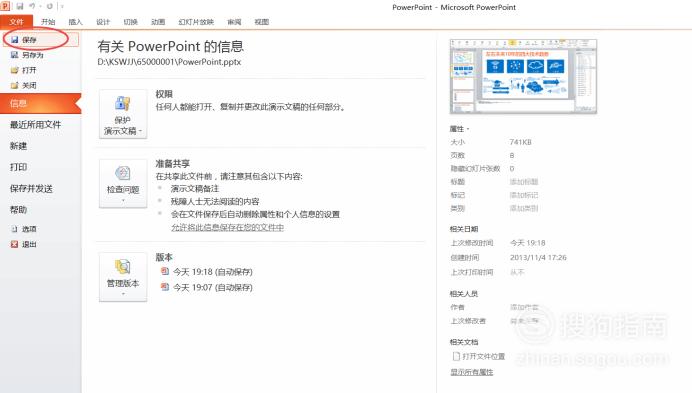Screen dimensions: 692x393
Task: Switch to the Insert ribbon tab
Action: coord(75,22)
